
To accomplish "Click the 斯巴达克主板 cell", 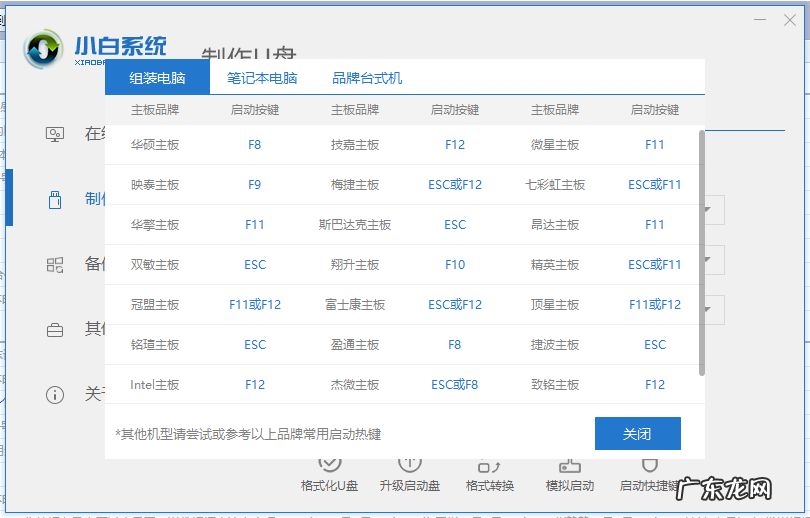I will (355, 225).
